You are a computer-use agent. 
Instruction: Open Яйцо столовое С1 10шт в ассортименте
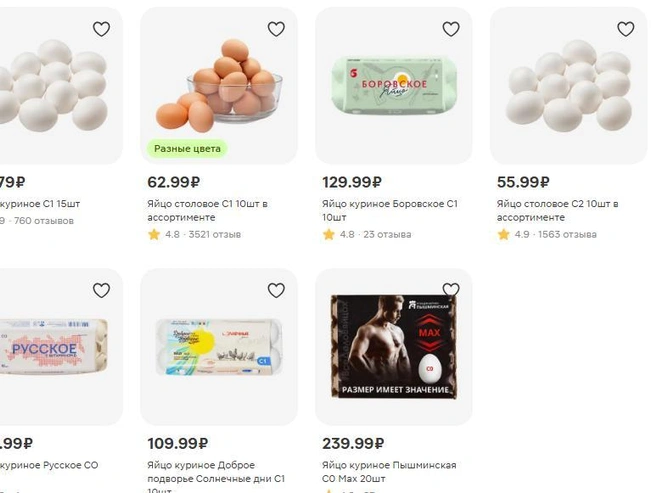click(207, 211)
